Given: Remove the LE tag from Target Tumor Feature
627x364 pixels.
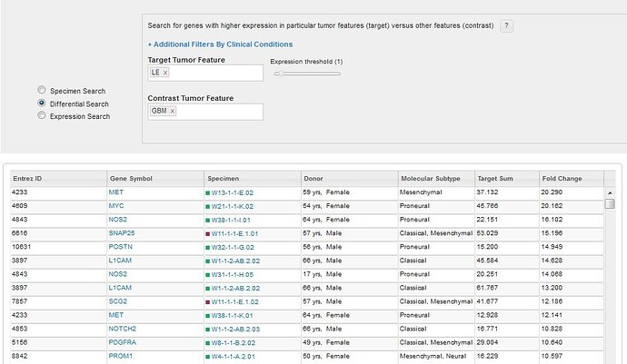Looking at the screenshot, I should coord(165,73).
